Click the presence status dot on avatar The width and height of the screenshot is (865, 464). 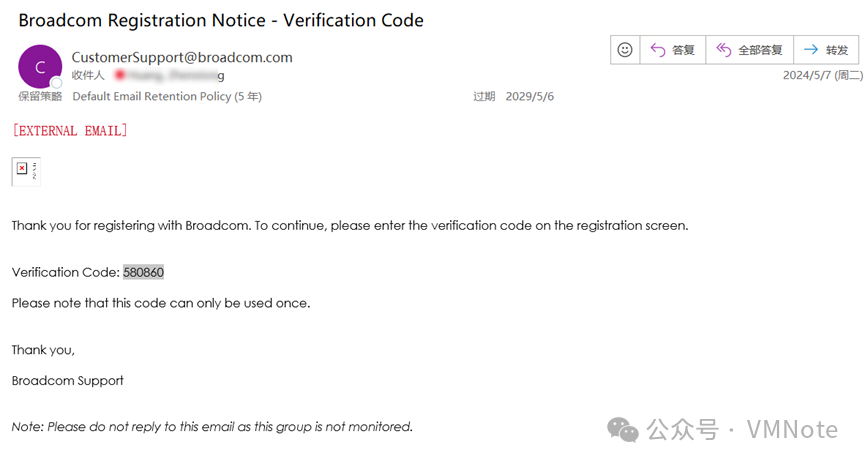[57, 83]
